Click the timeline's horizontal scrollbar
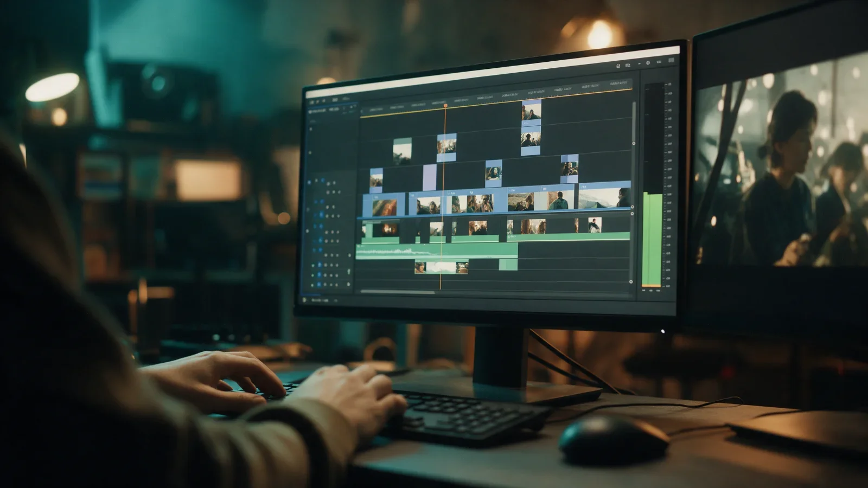This screenshot has height=488, width=868. 397,292
